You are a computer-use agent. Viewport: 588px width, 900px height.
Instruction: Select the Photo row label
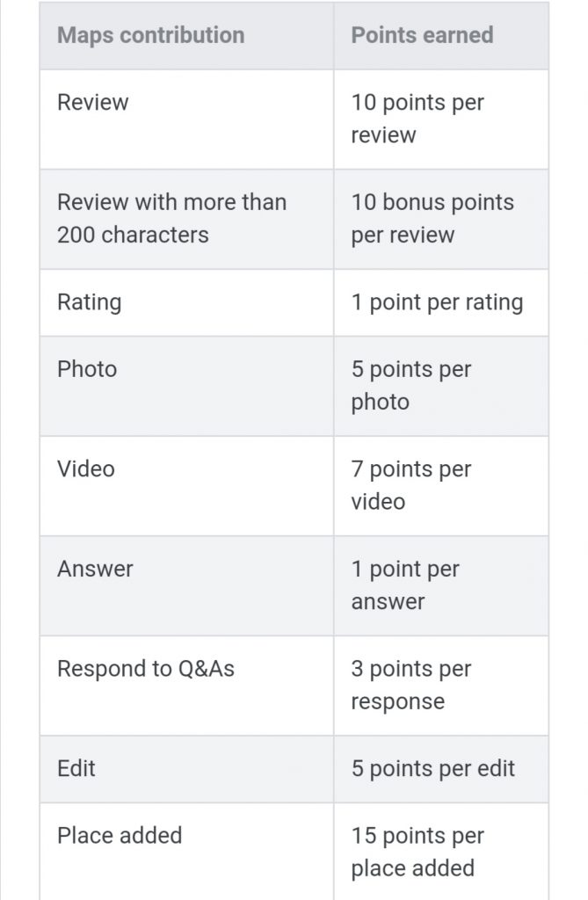click(87, 369)
